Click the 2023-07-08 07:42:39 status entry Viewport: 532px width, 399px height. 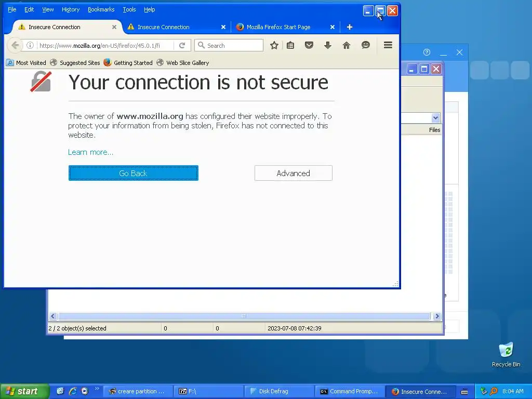295,328
